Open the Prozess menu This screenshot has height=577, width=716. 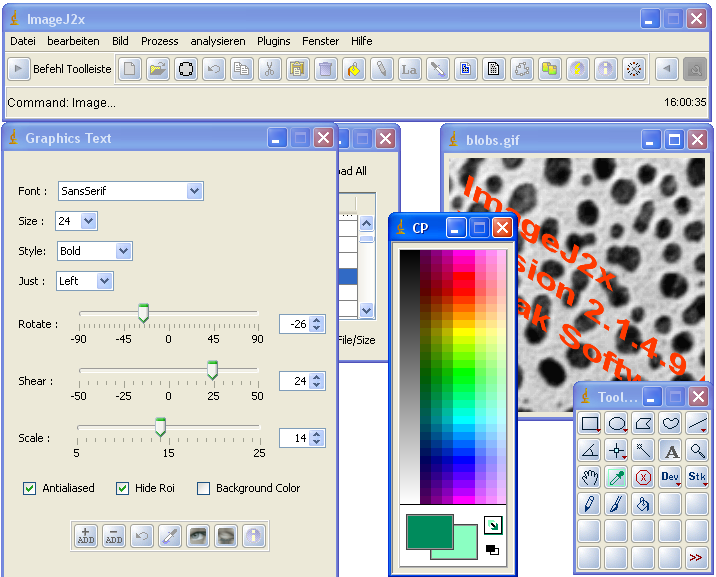pyautogui.click(x=159, y=41)
